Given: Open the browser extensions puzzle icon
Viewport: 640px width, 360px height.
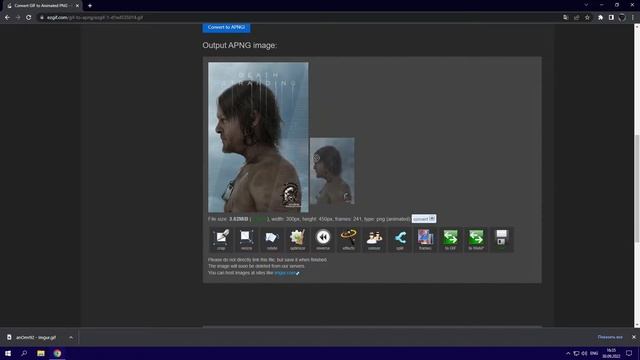Looking at the screenshot, I should 600,18.
